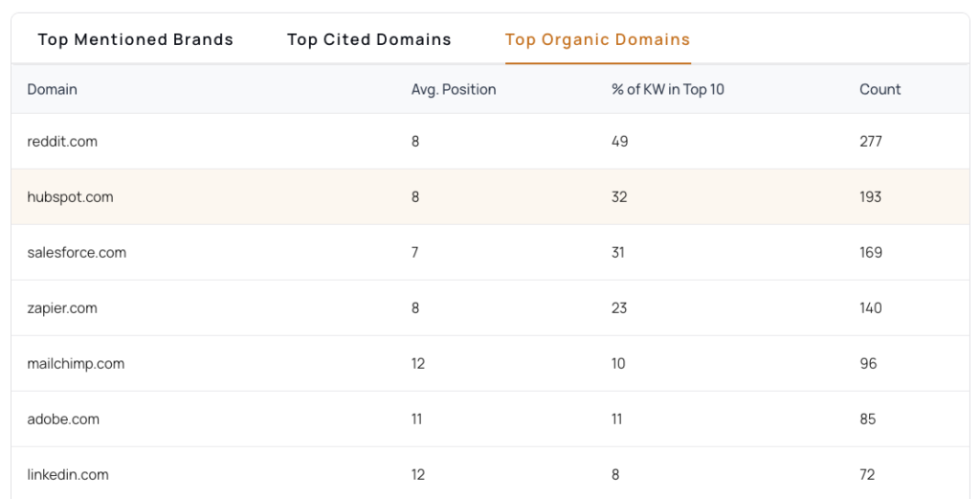Viewport: 980px width, 499px height.
Task: Select the adobe.com domain entry
Action: [63, 420]
